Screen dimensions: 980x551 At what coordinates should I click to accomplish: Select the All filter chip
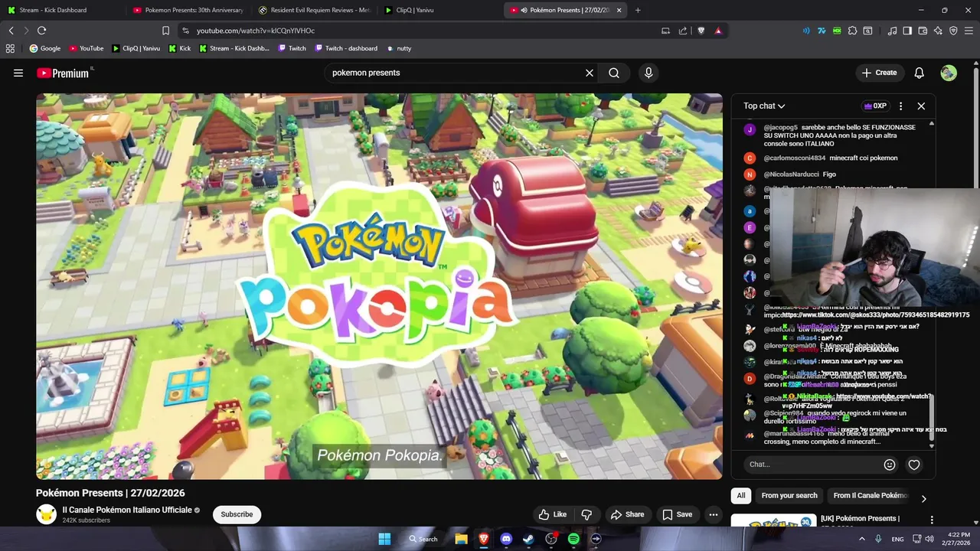741,496
